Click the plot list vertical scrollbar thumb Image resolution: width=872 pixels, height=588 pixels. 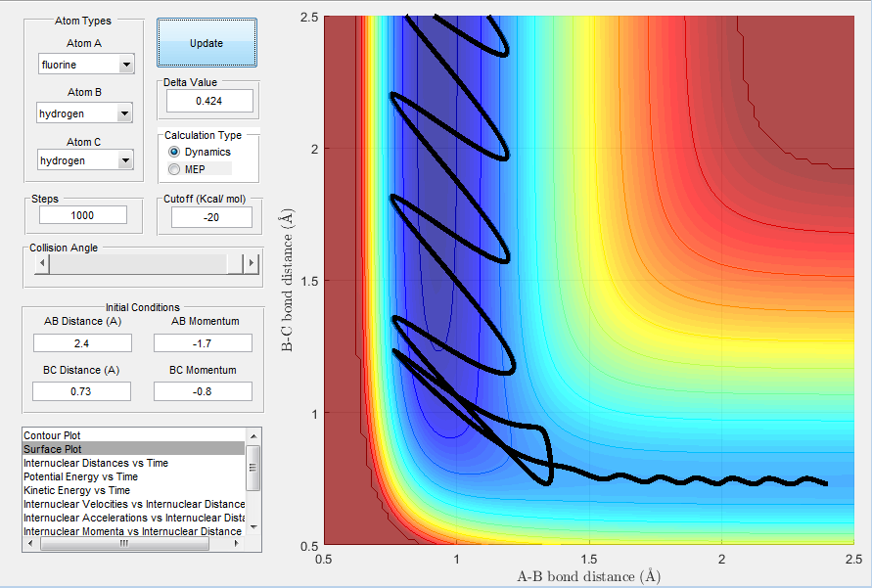click(x=253, y=468)
